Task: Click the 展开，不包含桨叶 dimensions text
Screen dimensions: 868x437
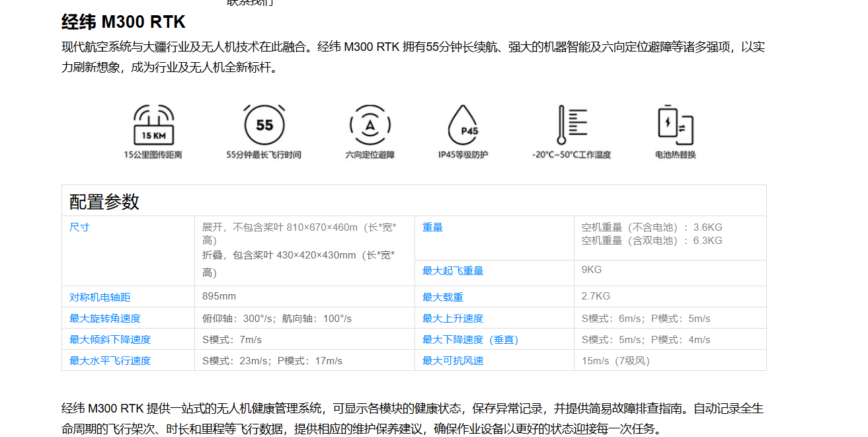Action: (x=299, y=234)
